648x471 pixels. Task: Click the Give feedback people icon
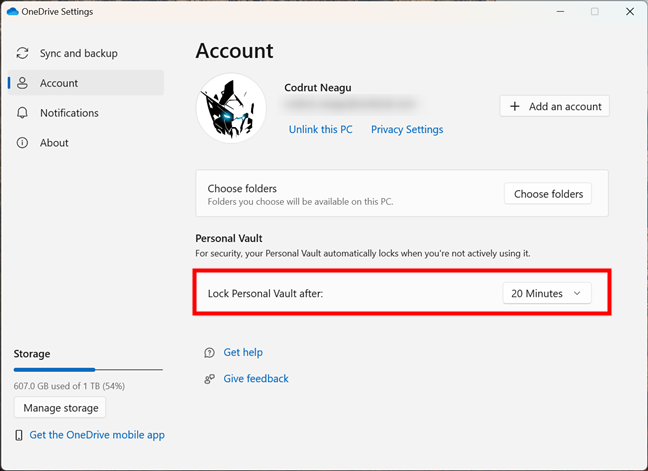(x=210, y=379)
